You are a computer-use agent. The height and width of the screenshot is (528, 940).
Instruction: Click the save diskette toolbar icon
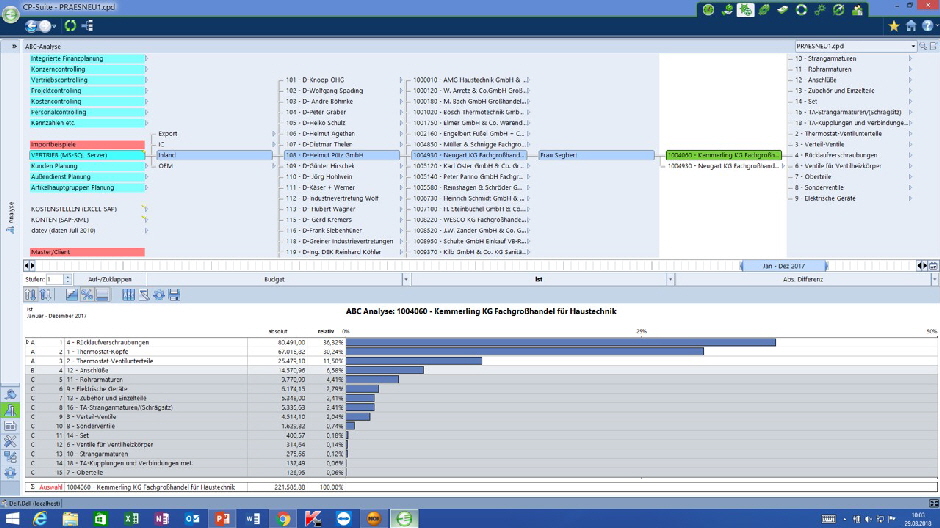coord(174,295)
